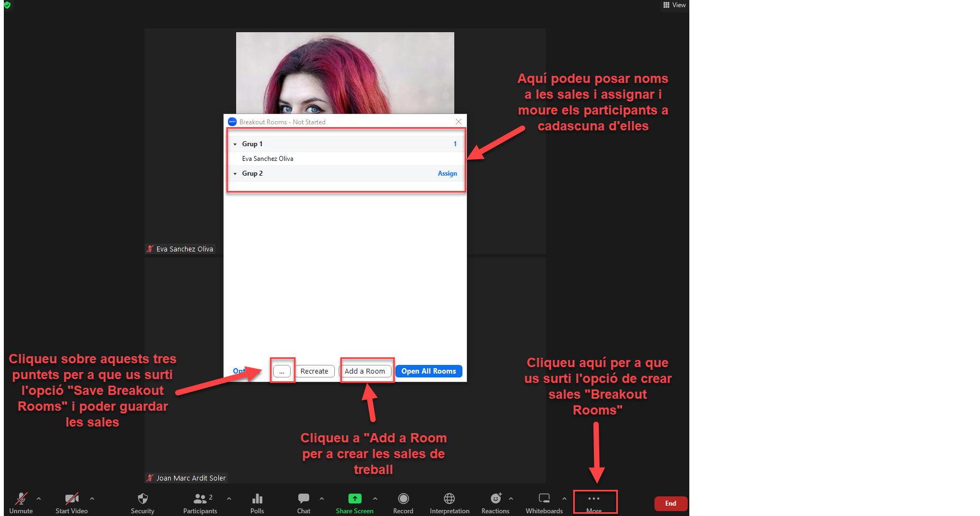Screen dimensions: 980x516
Task: Collapse the Grup 1 room list
Action: point(235,145)
